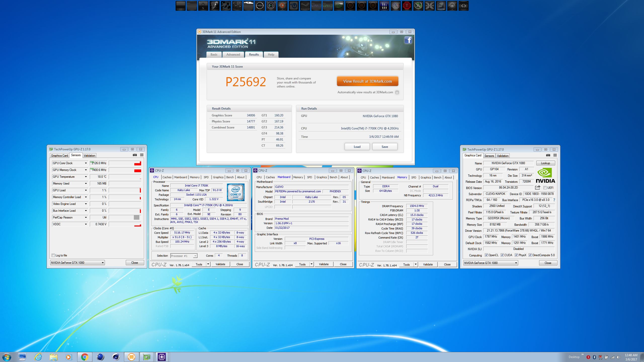Click View Result at 3DMark.com button
Screen dimensions: 644x362
[x=367, y=81]
